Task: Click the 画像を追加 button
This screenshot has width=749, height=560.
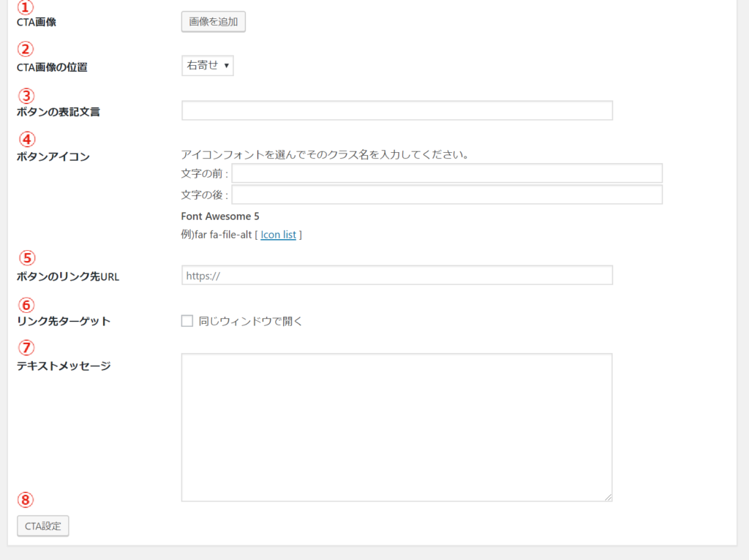Action: 213,22
